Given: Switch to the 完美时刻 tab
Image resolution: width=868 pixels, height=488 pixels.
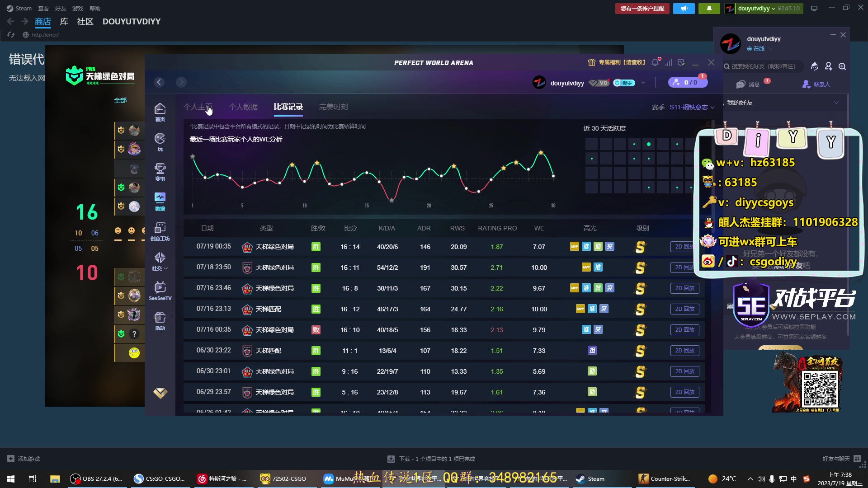Looking at the screenshot, I should [x=334, y=107].
